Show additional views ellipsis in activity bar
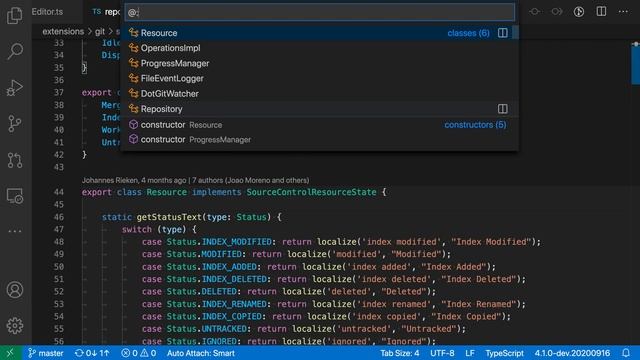 point(15,231)
